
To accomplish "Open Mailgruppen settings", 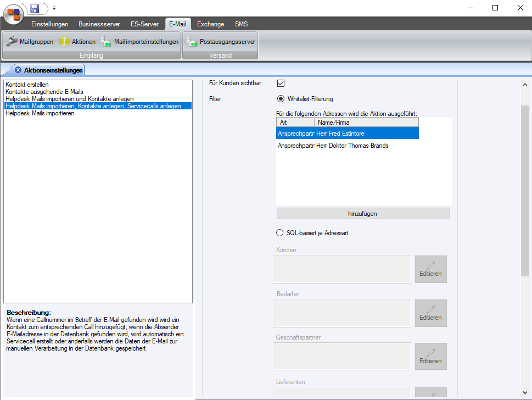I will (x=30, y=42).
